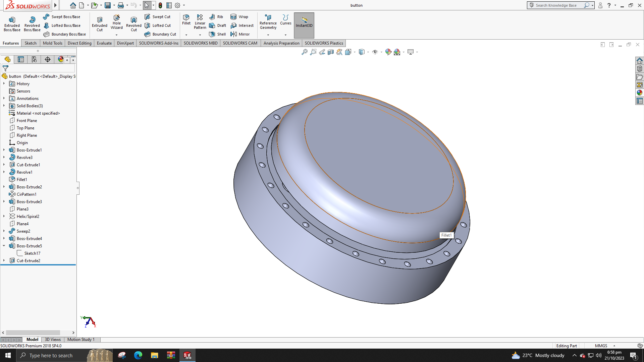This screenshot has width=644, height=362.
Task: Open the Analysis Preparation tab
Action: coord(281,43)
